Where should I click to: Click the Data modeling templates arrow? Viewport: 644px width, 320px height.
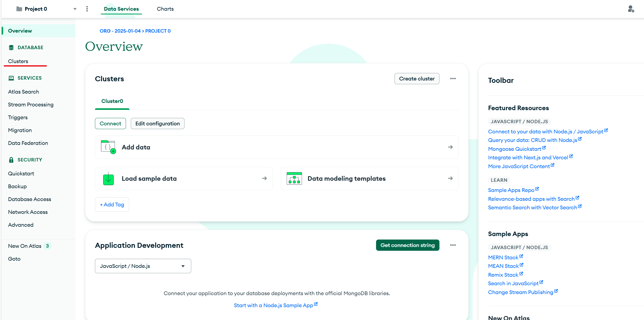tap(450, 178)
